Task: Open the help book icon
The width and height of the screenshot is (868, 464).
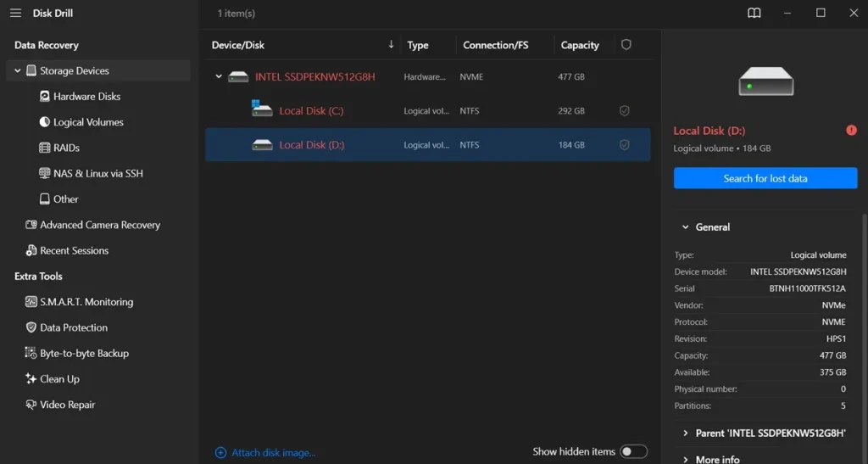Action: pos(754,13)
